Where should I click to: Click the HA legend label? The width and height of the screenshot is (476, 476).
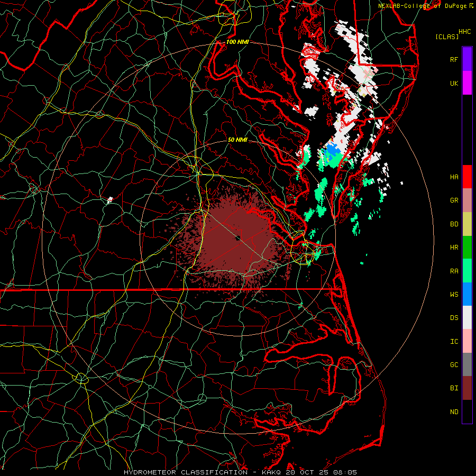454,177
